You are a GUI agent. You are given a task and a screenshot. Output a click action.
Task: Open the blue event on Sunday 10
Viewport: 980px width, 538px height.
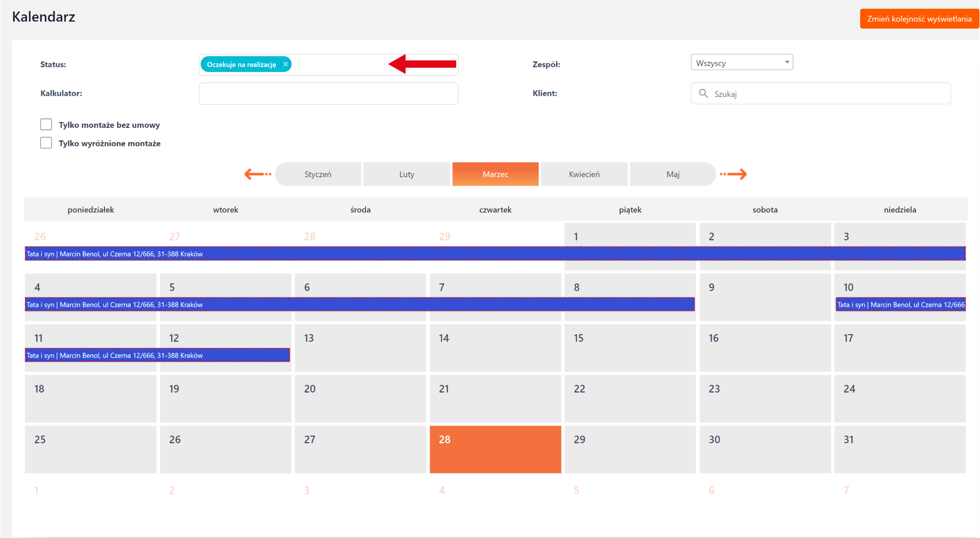click(900, 304)
